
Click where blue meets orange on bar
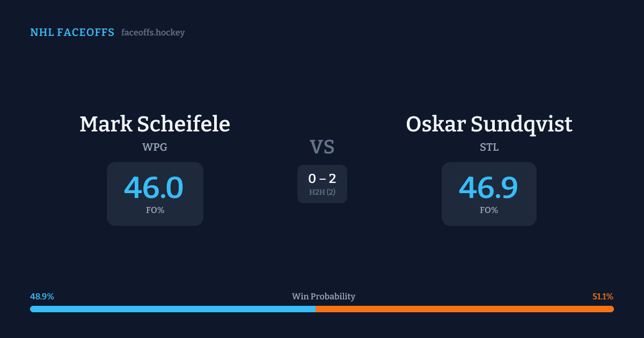(x=316, y=309)
